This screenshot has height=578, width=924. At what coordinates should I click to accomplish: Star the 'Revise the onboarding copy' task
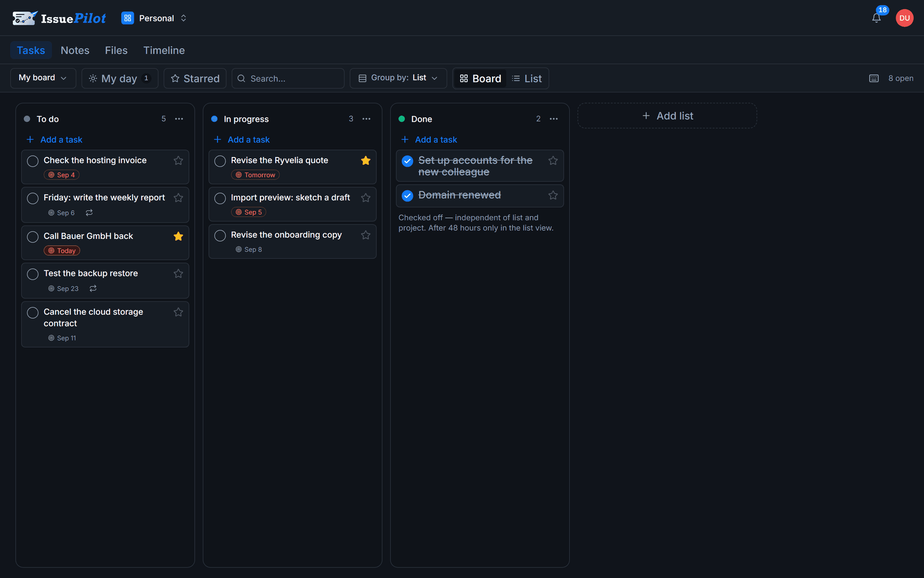pyautogui.click(x=366, y=235)
